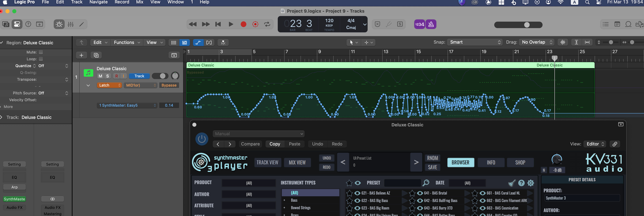Viewport: 644px width, 216px height.
Task: Open the Snap Smart dropdown
Action: [x=475, y=42]
